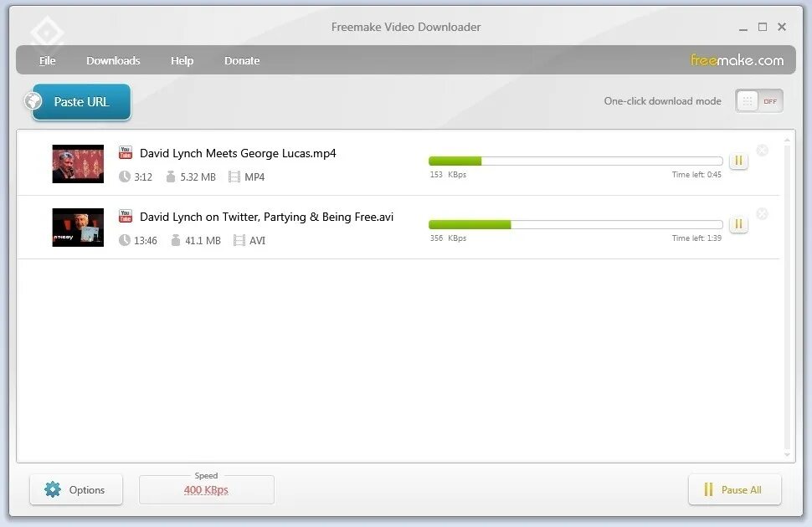
Task: Open the File menu
Action: [47, 60]
